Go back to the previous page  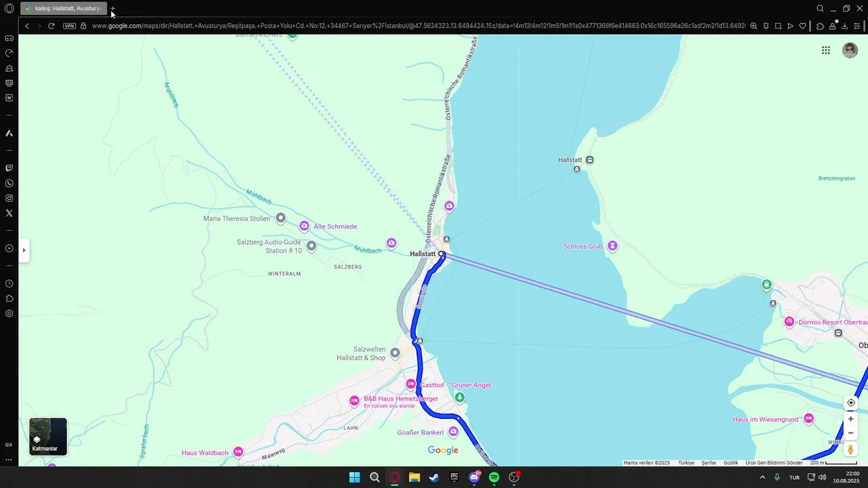[x=27, y=26]
